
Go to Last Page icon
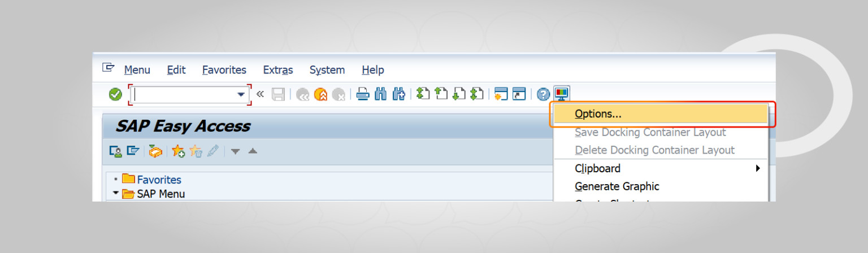pos(477,94)
